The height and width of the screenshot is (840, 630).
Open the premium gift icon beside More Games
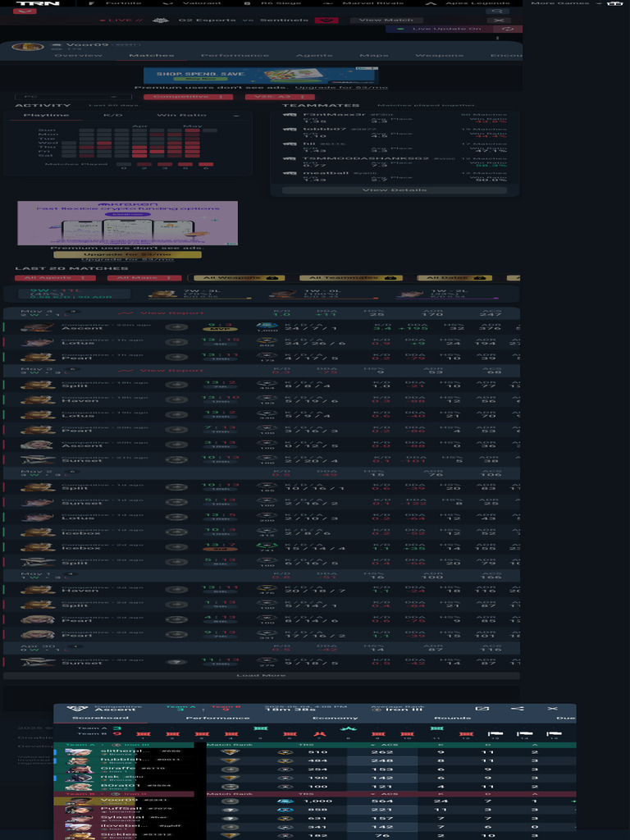pyautogui.click(x=614, y=3)
